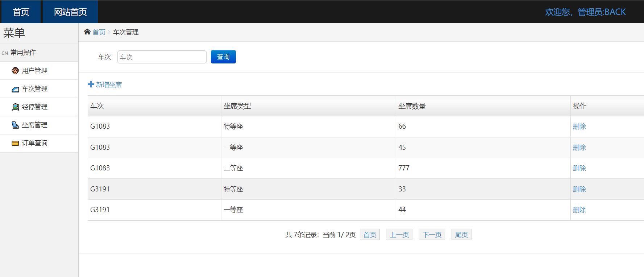Click the 首页 breadcrumb link
This screenshot has width=644, height=277.
99,32
